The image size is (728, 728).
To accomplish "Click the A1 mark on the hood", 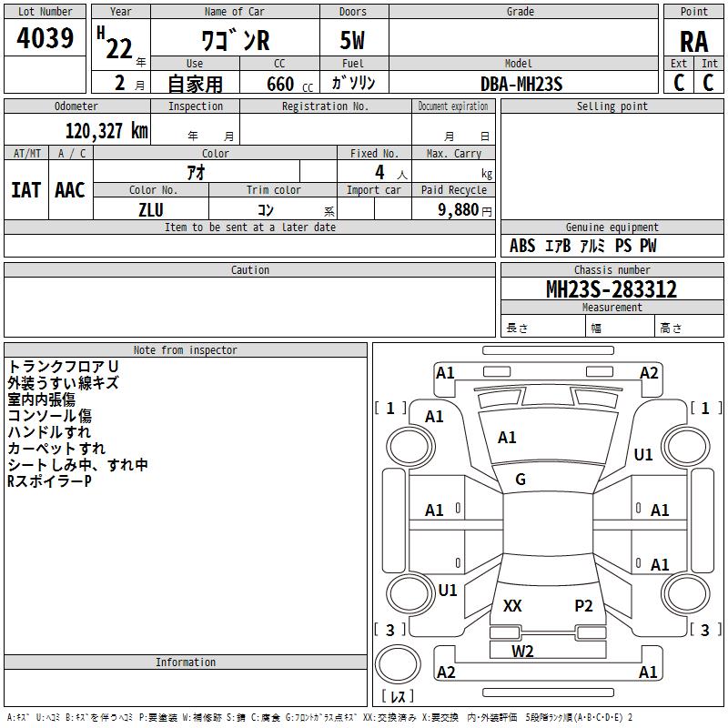I will click(507, 438).
